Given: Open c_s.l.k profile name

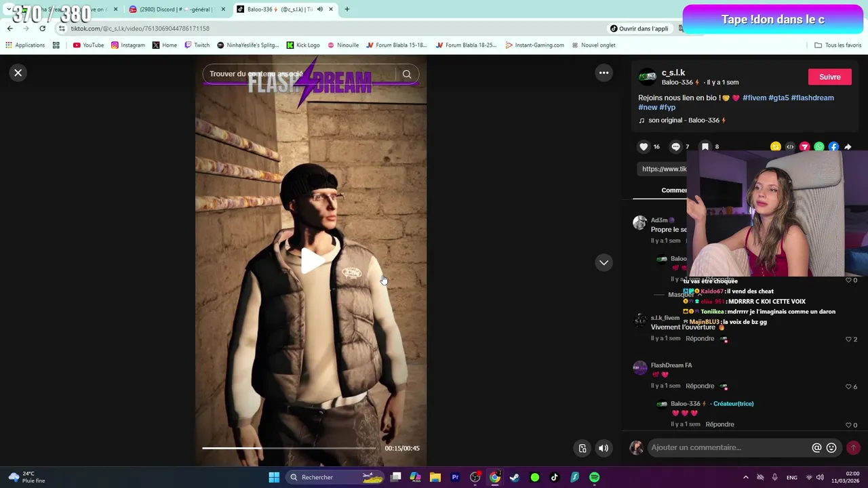Looking at the screenshot, I should [x=673, y=73].
